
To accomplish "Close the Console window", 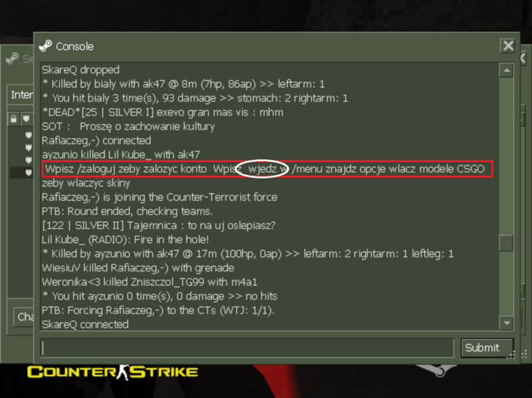I will (x=508, y=45).
